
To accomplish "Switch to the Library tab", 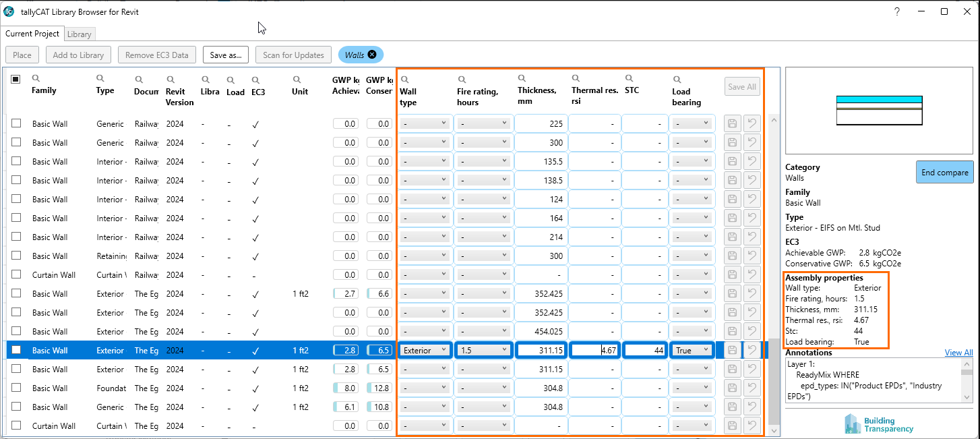I will coord(80,34).
